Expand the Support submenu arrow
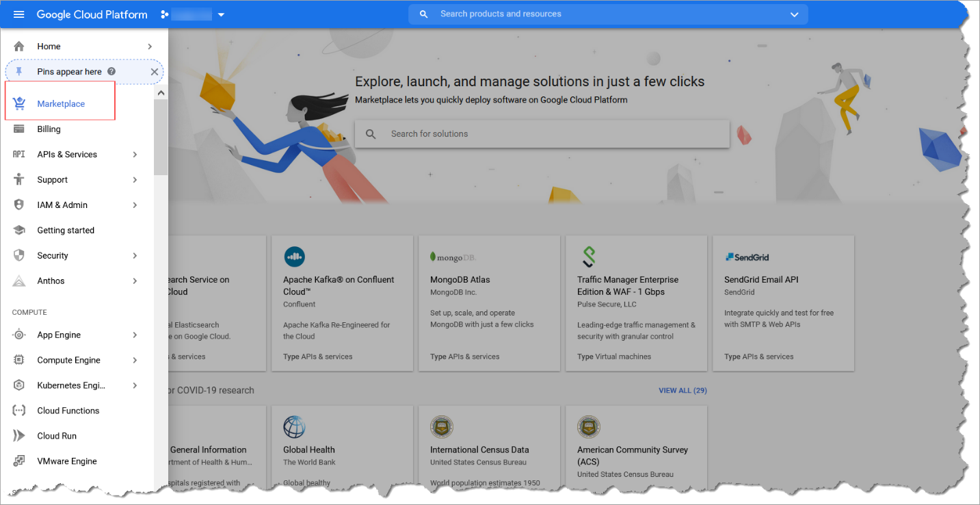This screenshot has height=505, width=980. point(135,180)
